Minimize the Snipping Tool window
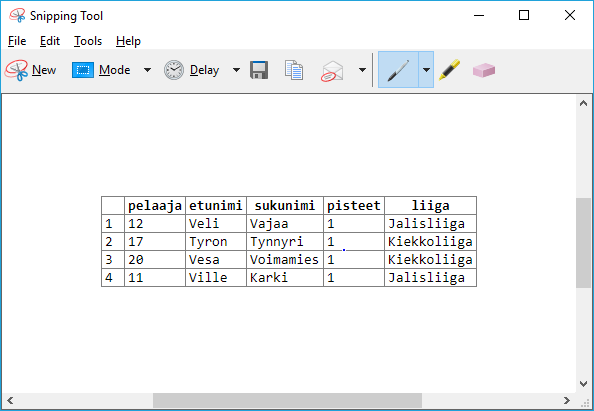 [479, 16]
